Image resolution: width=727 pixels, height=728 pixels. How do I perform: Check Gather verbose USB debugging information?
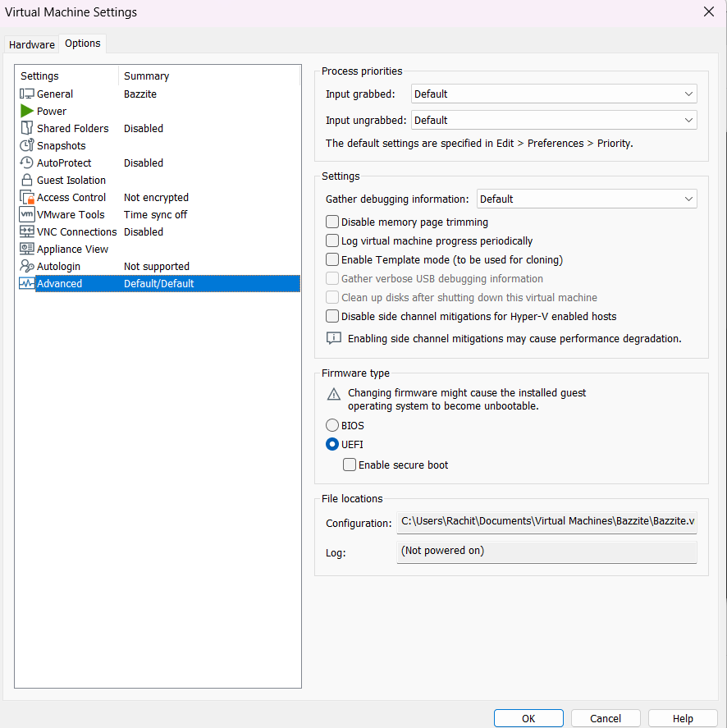coord(332,278)
